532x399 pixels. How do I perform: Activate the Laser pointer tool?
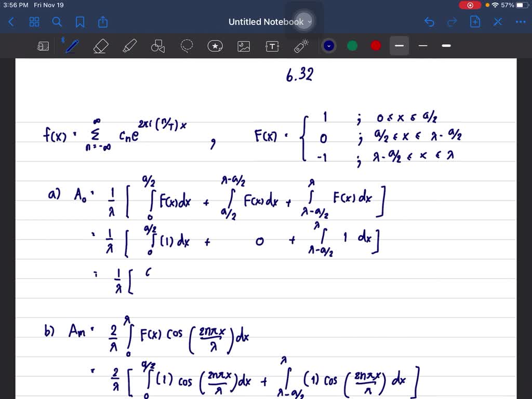301,46
